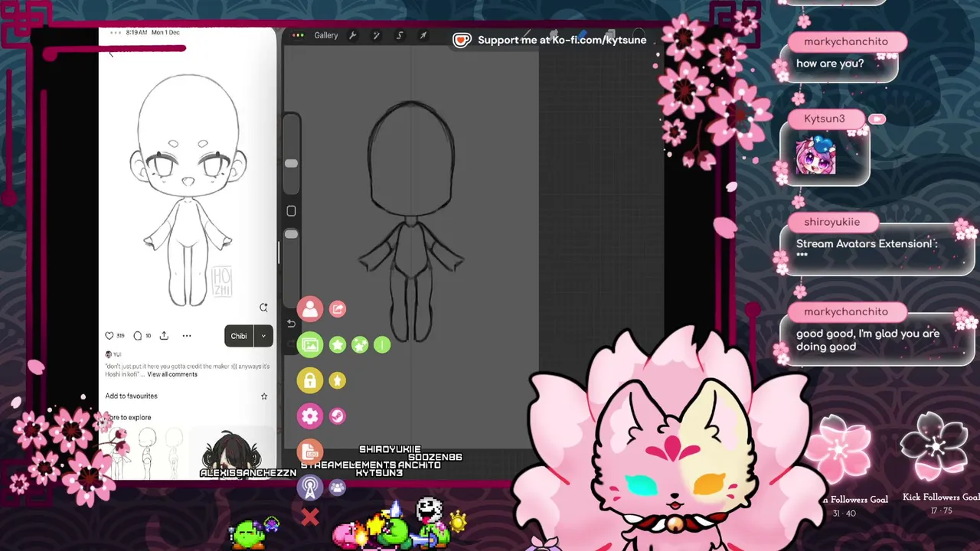Click the green image gallery circle icon
This screenshot has height=551, width=980.
(310, 345)
